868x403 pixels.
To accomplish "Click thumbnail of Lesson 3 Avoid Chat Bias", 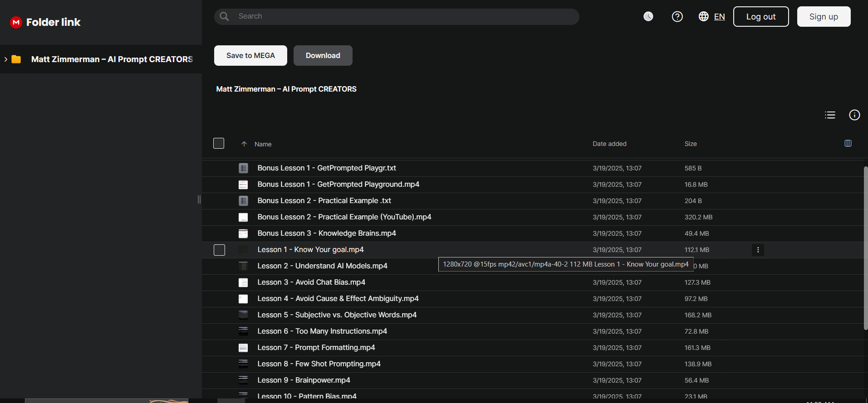I will click(x=243, y=282).
